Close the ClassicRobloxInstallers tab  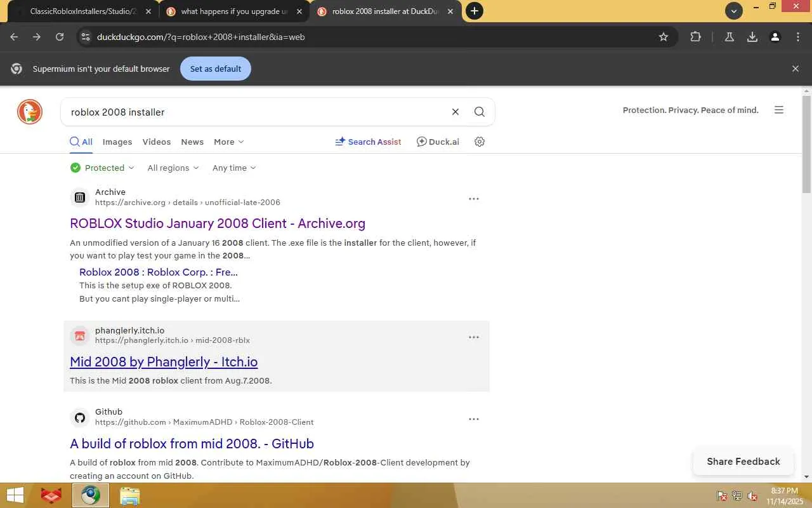coord(148,11)
